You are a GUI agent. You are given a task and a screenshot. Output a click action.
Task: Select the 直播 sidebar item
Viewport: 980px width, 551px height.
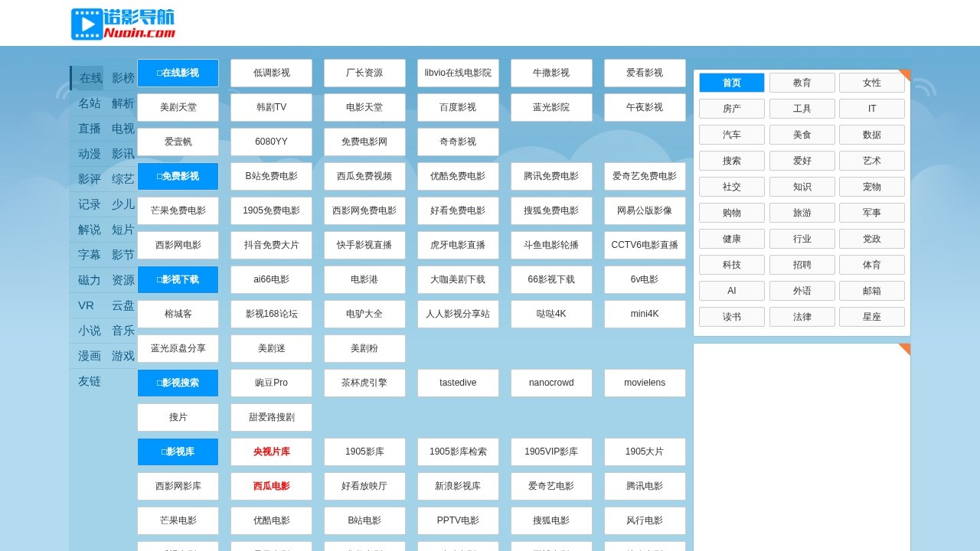90,129
